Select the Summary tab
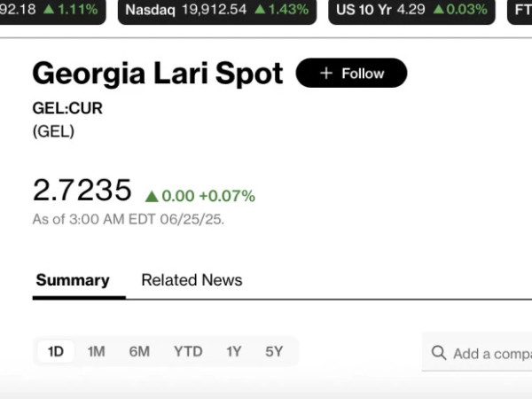 click(x=73, y=280)
